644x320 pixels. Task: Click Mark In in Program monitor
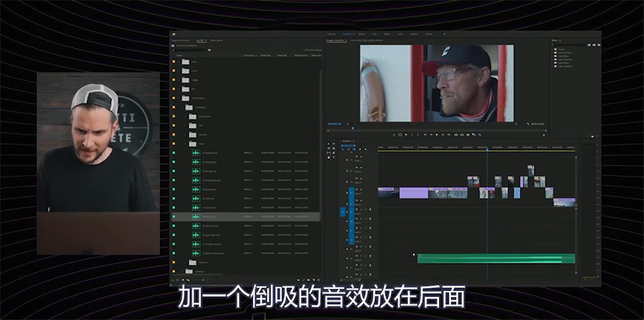[412, 135]
